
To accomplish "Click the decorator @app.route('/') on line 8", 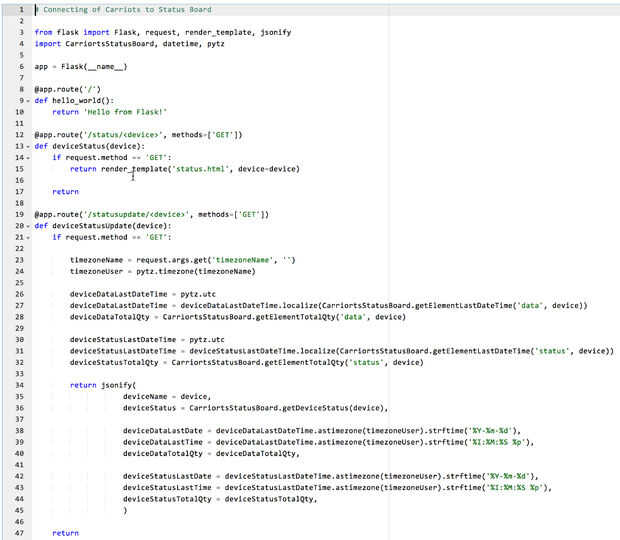I will point(67,89).
